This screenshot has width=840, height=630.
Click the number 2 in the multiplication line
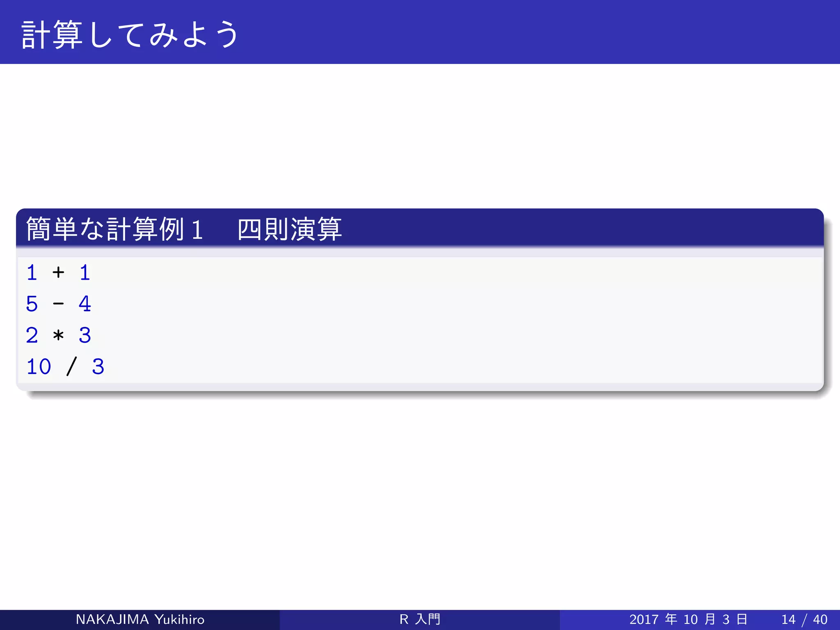32,336
